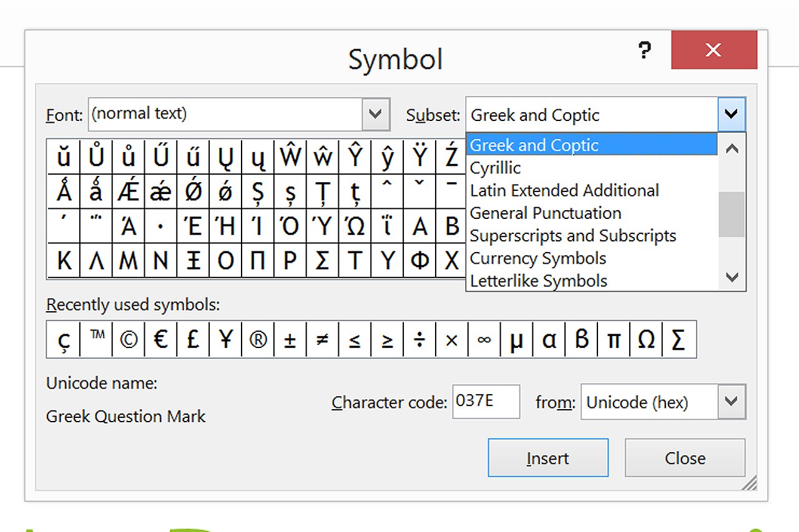Select slashed Ø with acute capital

pos(194,191)
